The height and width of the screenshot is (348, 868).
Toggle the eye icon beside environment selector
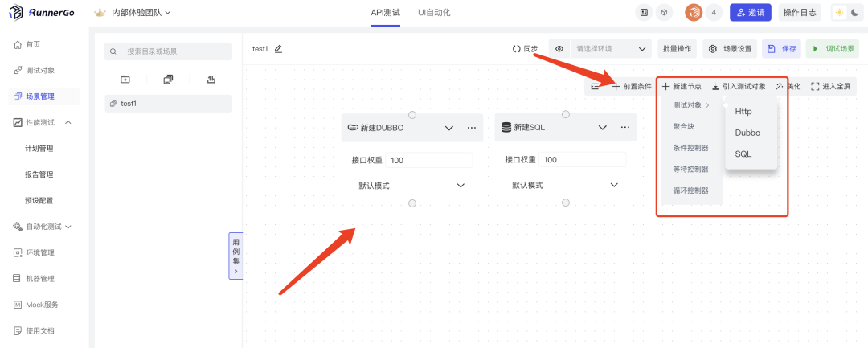point(559,49)
